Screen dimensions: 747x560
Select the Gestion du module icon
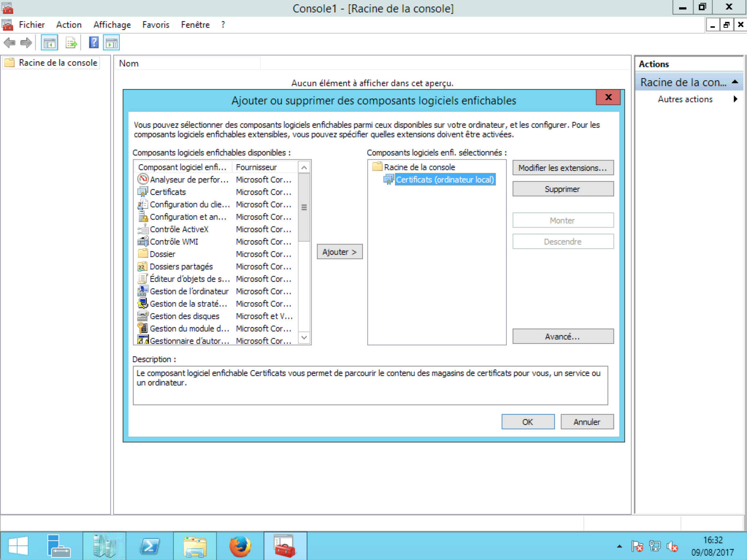pos(143,328)
